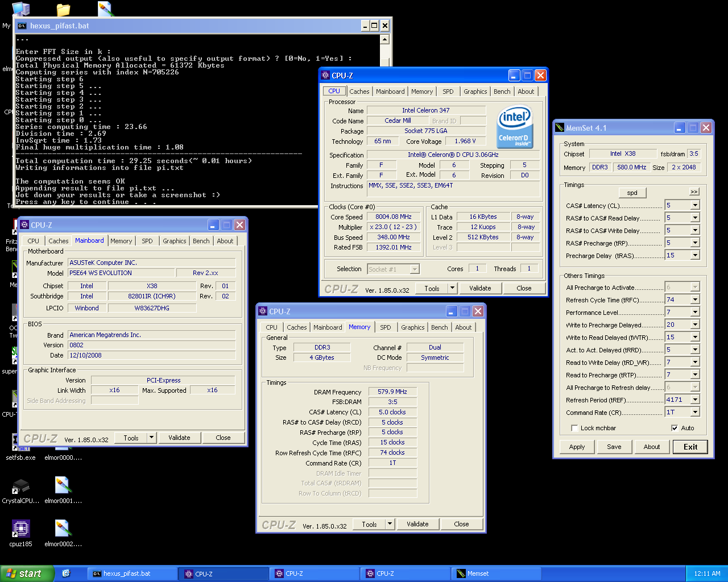
Task: Expand Tools arrow in CPU-Z Memory window
Action: (390, 524)
